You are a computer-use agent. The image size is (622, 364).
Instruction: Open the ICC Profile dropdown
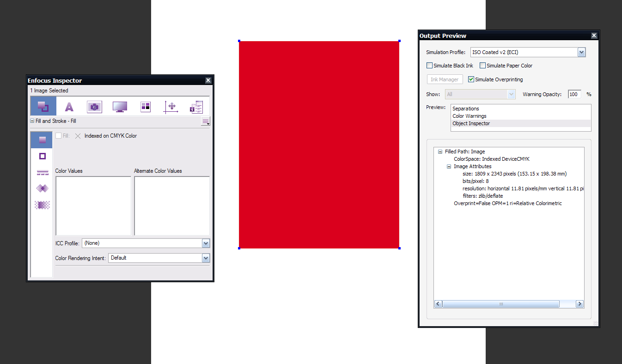(206, 243)
